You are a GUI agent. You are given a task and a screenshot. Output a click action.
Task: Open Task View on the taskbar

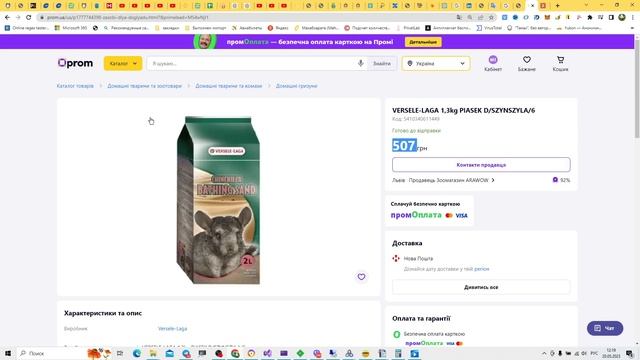click(120, 353)
